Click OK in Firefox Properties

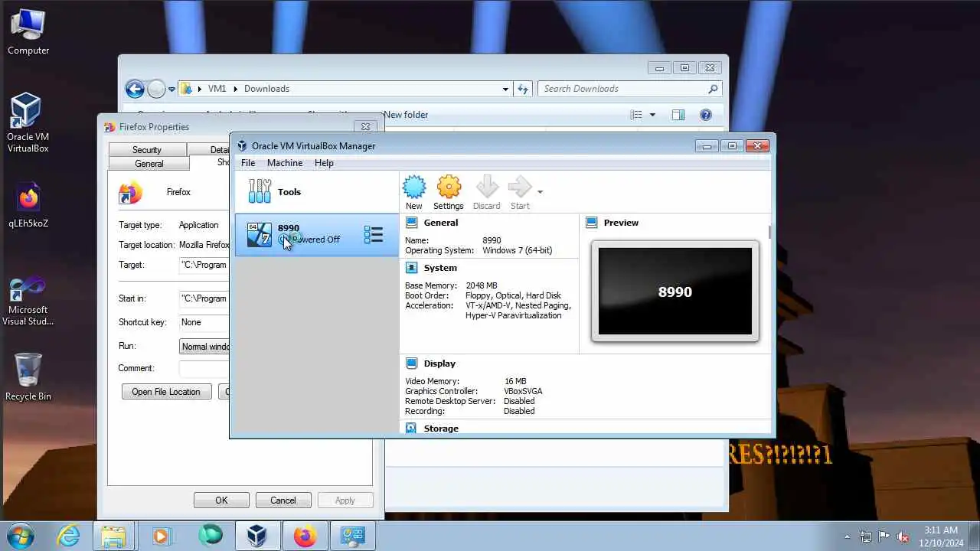tap(221, 500)
